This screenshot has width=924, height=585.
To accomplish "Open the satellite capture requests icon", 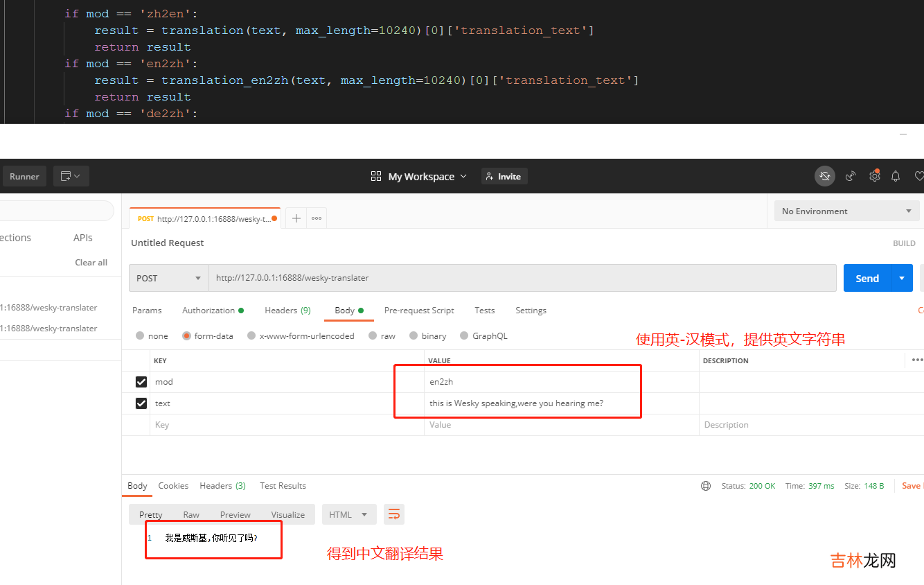I will pos(851,177).
